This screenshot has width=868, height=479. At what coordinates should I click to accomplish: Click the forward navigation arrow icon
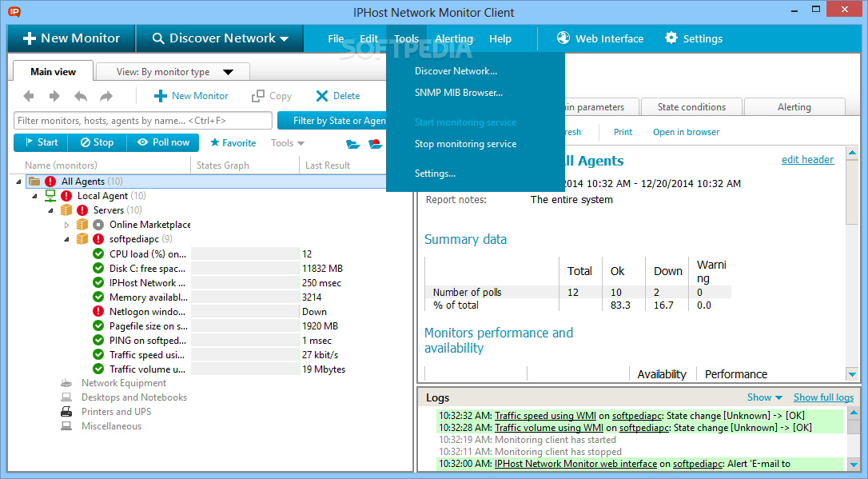54,96
